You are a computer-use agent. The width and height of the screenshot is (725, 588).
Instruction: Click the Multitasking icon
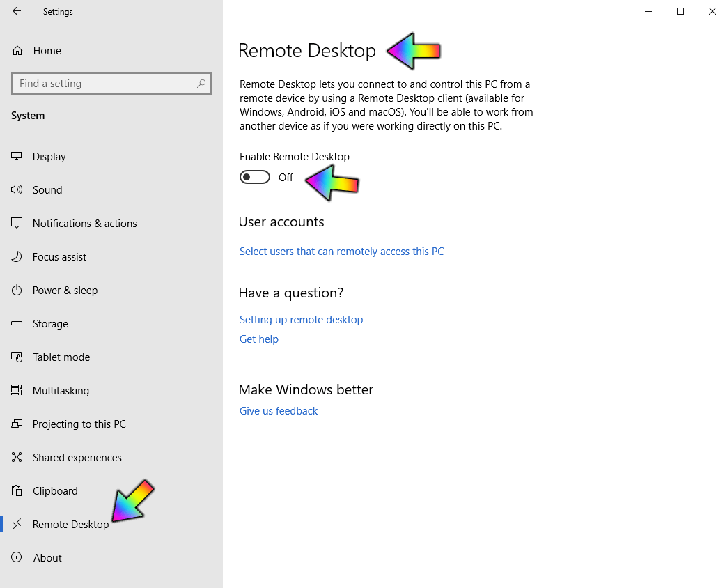point(17,390)
